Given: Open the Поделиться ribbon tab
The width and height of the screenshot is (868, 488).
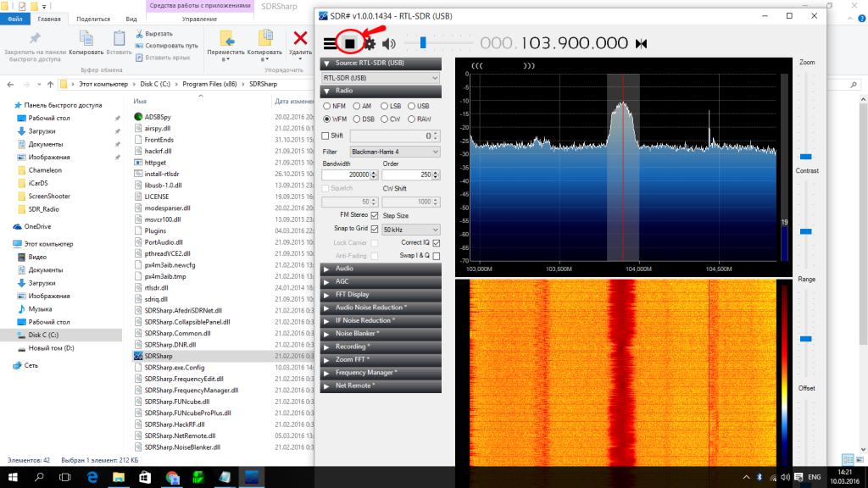Looking at the screenshot, I should pyautogui.click(x=92, y=18).
